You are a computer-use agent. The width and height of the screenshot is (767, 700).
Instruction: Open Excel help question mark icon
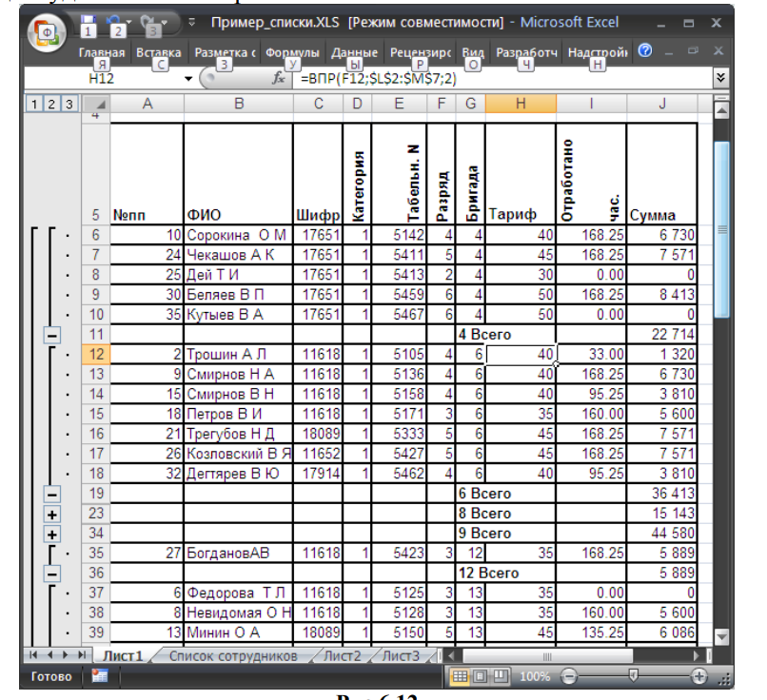point(646,51)
